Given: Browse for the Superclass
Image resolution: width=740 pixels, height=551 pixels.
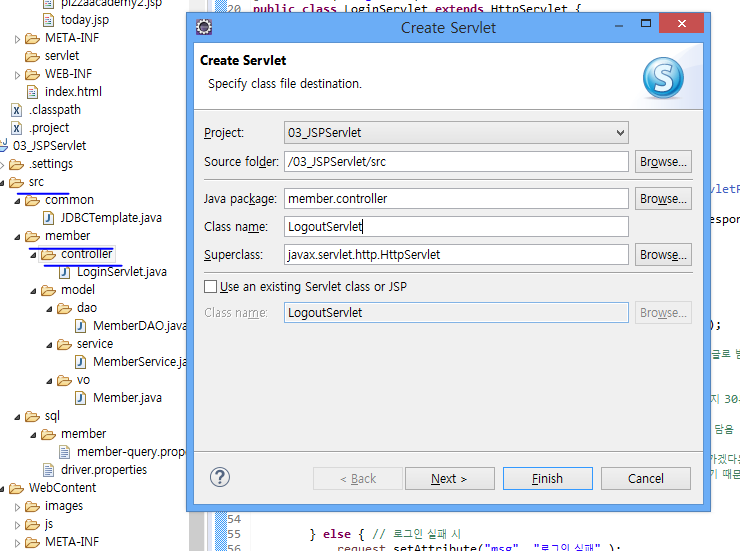Looking at the screenshot, I should coord(664,255).
